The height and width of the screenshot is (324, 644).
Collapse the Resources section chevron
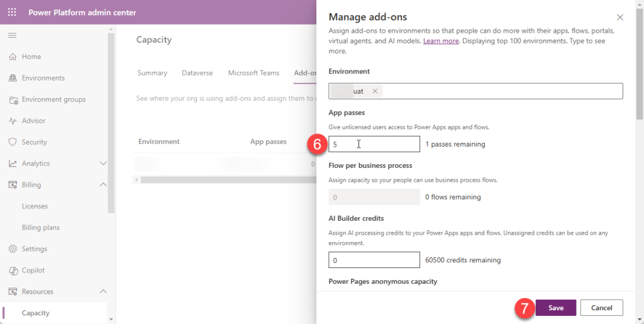pos(103,291)
